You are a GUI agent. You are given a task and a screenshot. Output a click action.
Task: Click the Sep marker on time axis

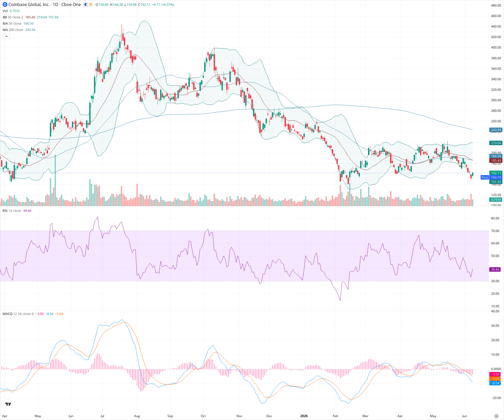[x=170, y=416]
